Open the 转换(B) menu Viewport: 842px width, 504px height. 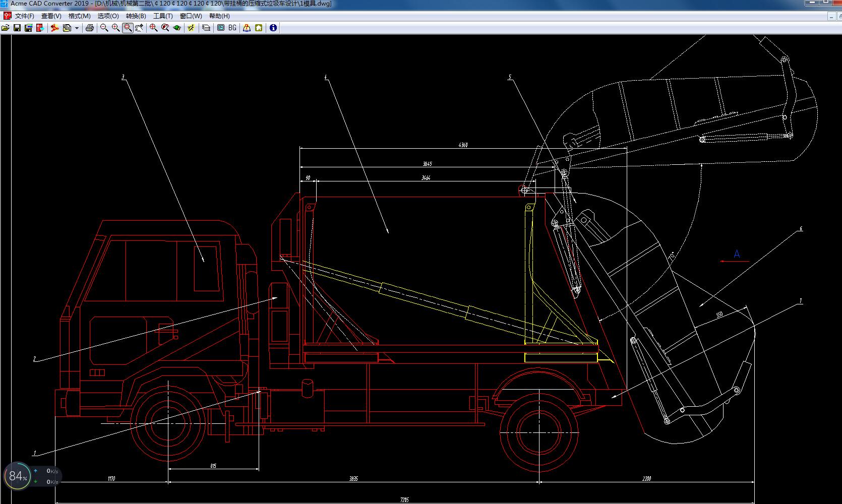coord(136,16)
